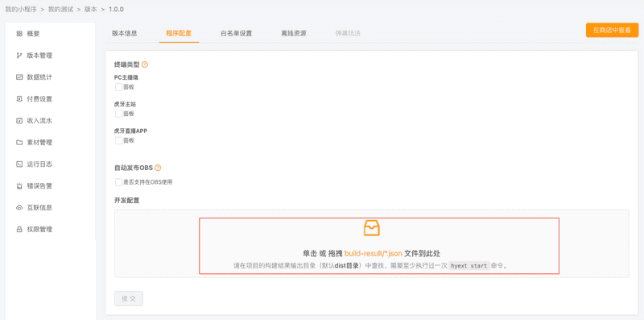Screen dimensions: 644x320
Task: Click the hyext start command text
Action: (x=469, y=266)
